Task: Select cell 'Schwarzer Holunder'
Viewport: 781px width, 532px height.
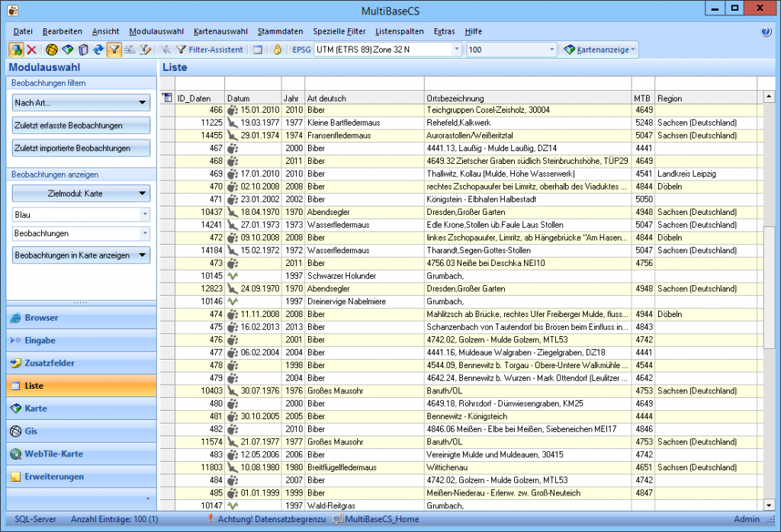Action: tap(364, 276)
